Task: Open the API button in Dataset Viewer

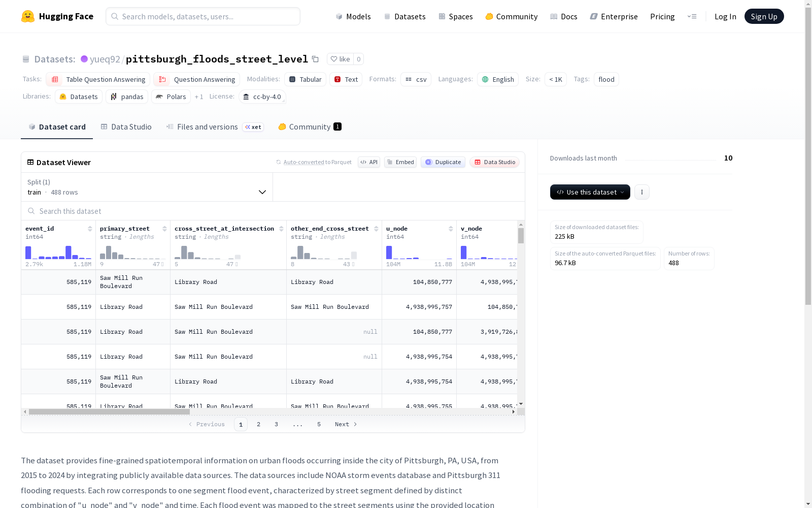Action: point(369,162)
